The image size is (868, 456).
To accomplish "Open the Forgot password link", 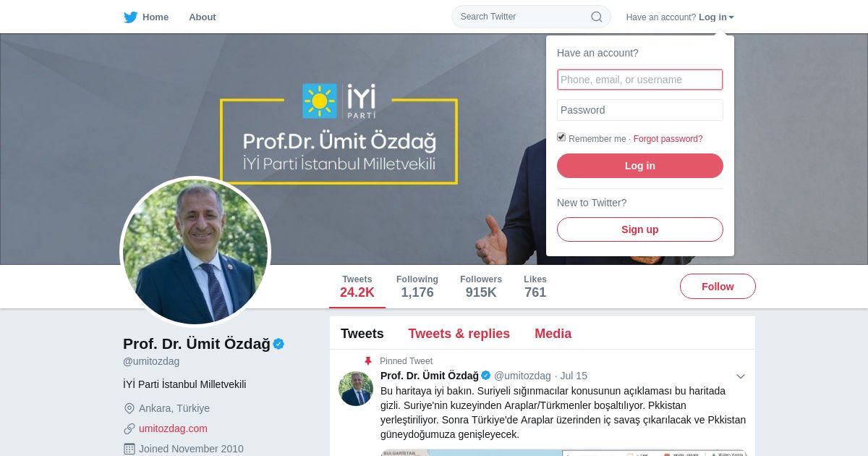I will [x=668, y=139].
